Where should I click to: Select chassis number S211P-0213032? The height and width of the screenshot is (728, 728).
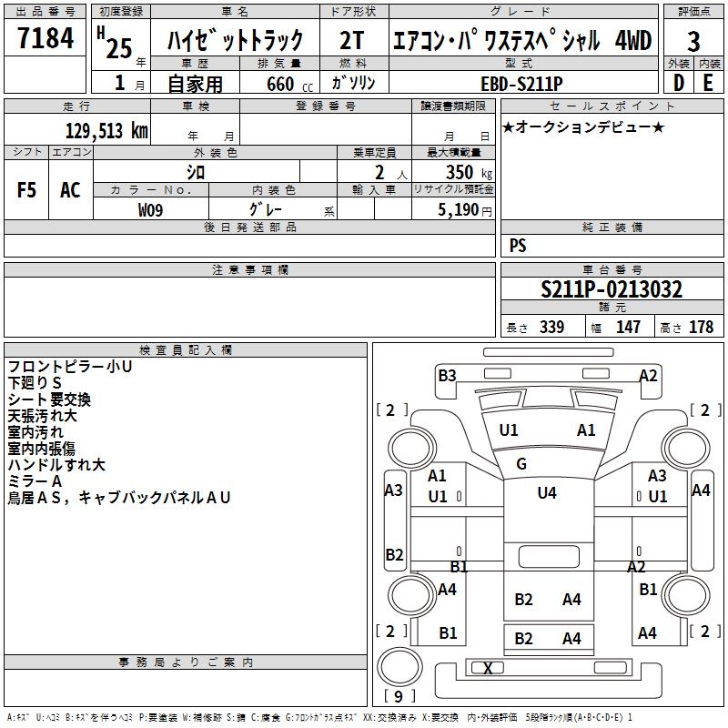612,289
